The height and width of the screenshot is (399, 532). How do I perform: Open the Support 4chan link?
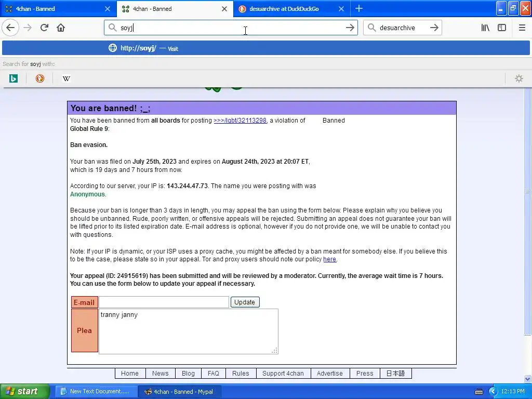283,373
